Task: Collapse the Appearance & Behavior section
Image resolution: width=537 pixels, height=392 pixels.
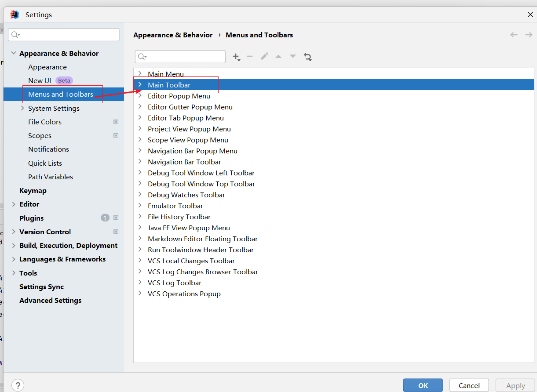Action: pyautogui.click(x=14, y=53)
